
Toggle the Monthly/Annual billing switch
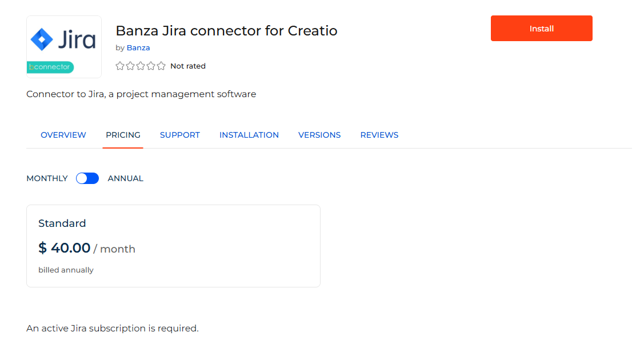pos(87,178)
